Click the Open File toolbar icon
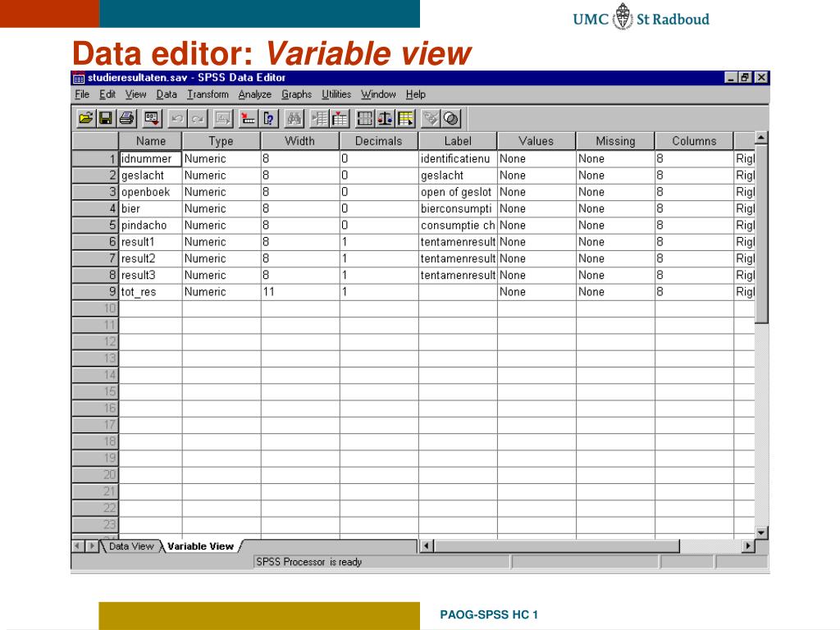The image size is (840, 630). pyautogui.click(x=85, y=118)
